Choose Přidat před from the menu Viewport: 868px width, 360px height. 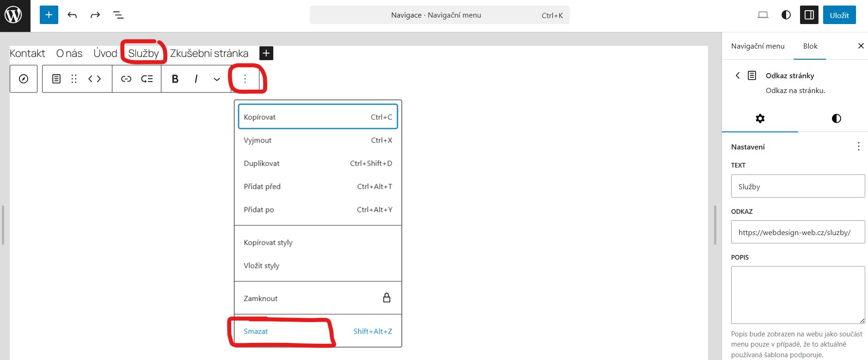318,186
